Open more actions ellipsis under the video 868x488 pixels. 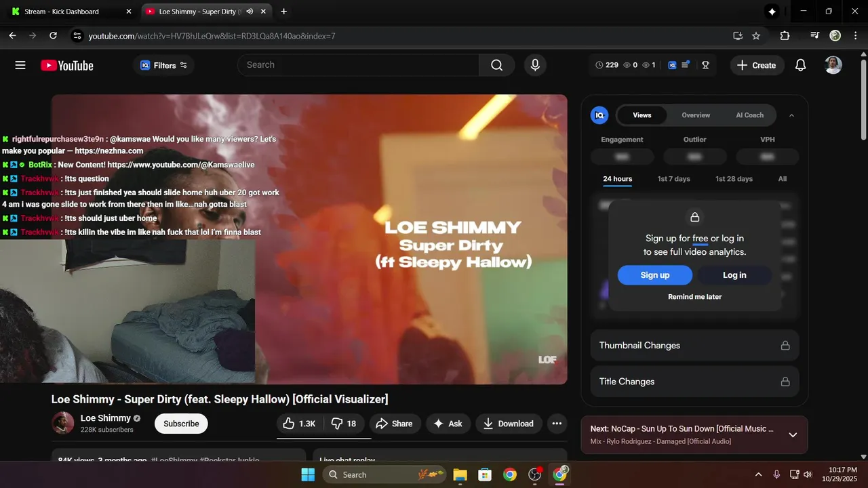click(x=557, y=424)
